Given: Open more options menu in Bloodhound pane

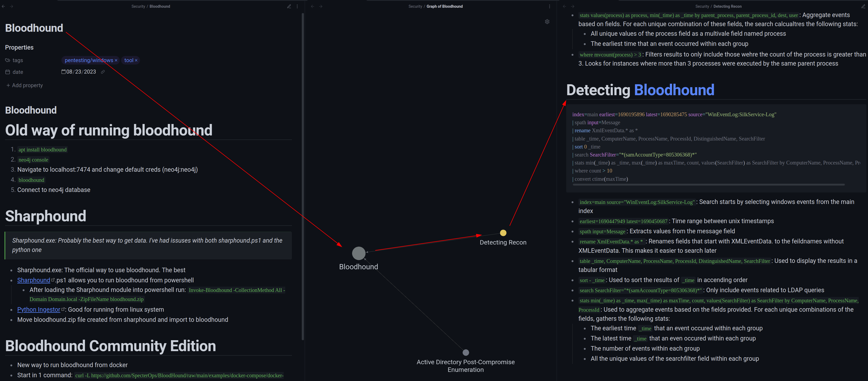Looking at the screenshot, I should tap(297, 6).
